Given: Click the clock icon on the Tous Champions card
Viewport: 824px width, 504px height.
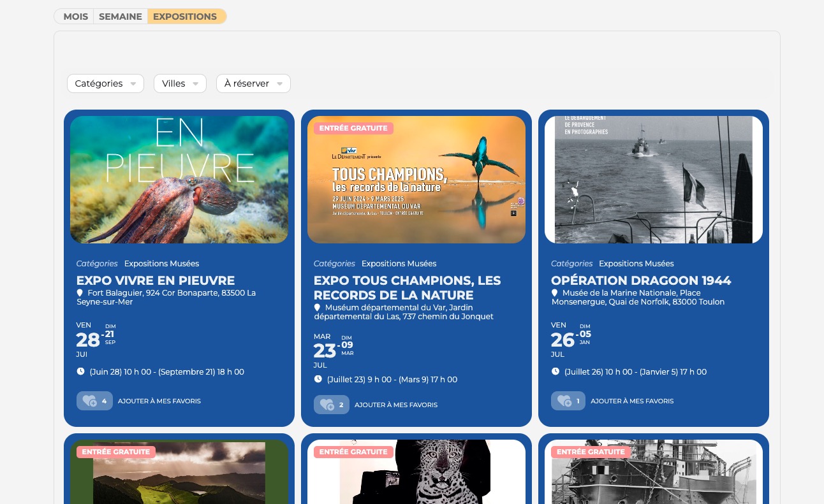Looking at the screenshot, I should [x=318, y=379].
